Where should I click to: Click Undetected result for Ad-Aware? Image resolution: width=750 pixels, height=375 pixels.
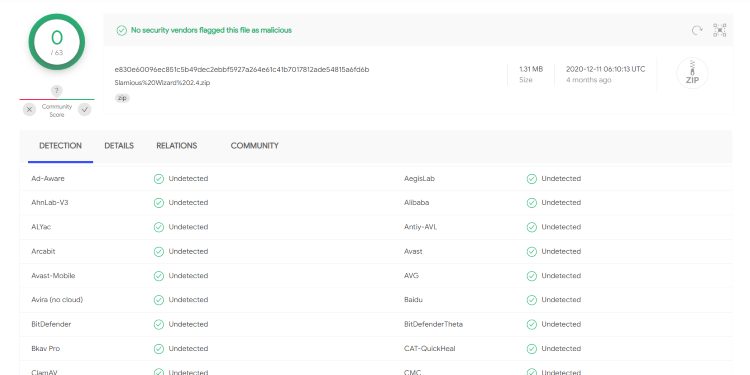[188, 178]
